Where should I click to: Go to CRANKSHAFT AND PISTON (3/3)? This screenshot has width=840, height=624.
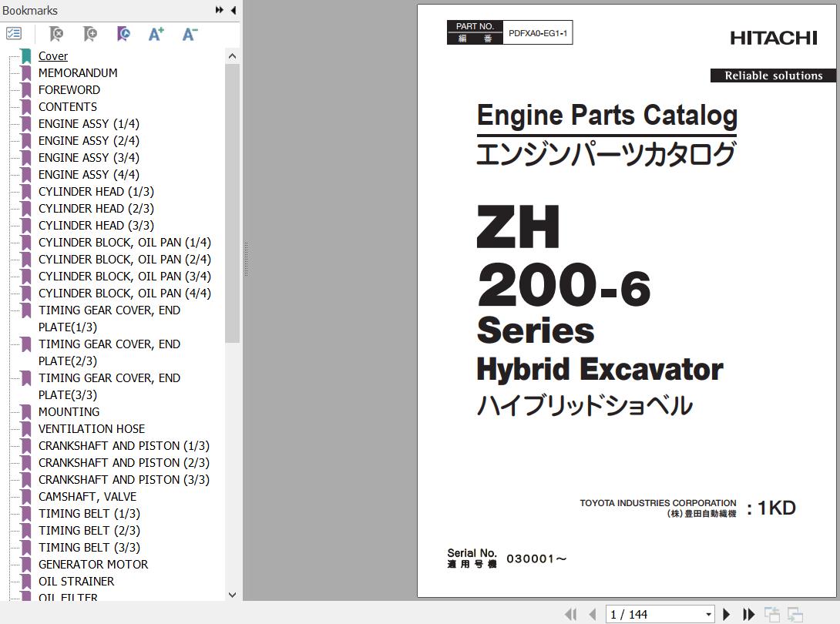click(124, 480)
